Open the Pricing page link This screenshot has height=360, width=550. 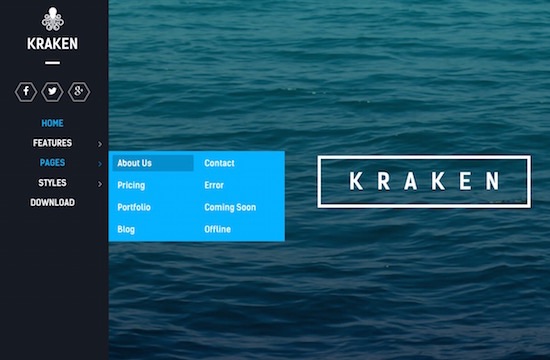click(x=131, y=185)
